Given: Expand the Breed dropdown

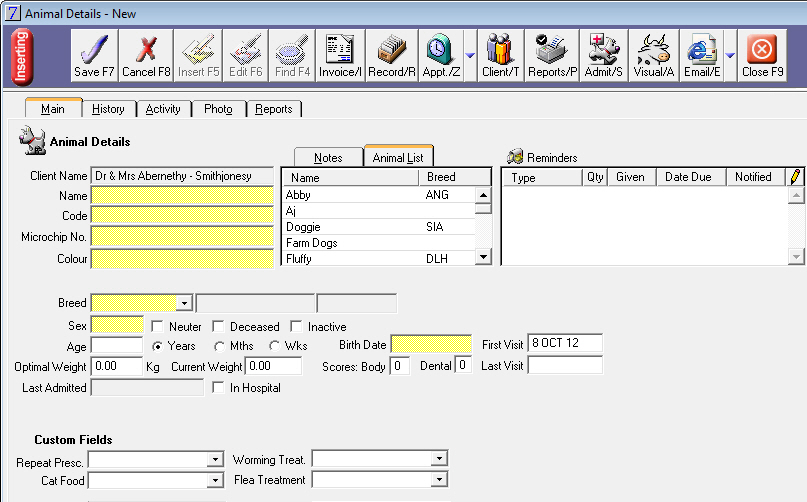Looking at the screenshot, I should 184,303.
